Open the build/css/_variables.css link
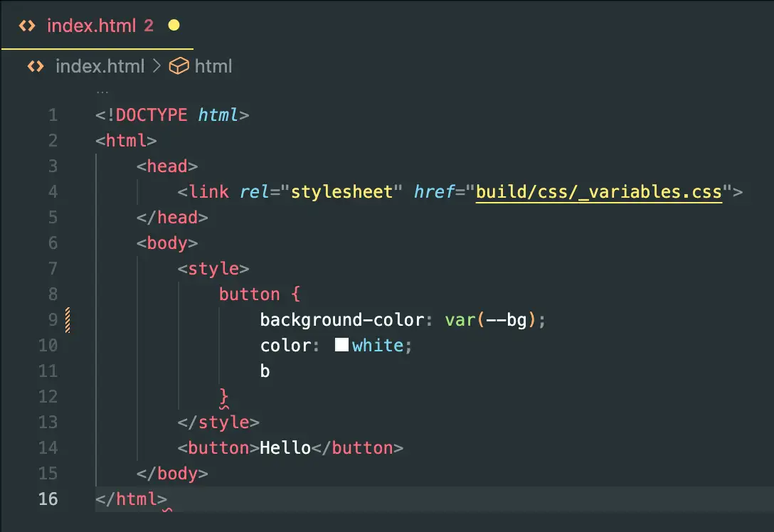Screen dimensions: 774x532 599,192
